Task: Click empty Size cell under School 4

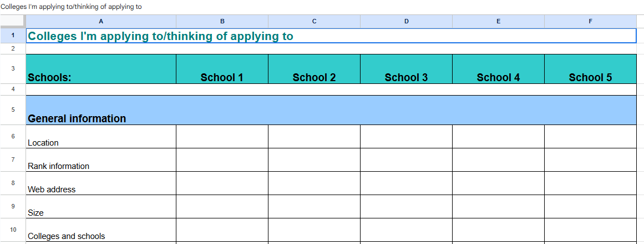Action: click(498, 207)
